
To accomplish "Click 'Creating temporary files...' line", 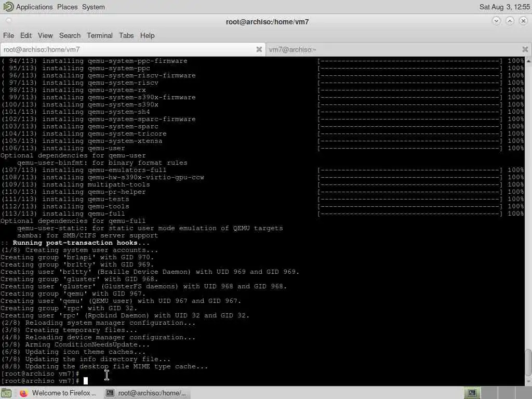I will [69, 330].
